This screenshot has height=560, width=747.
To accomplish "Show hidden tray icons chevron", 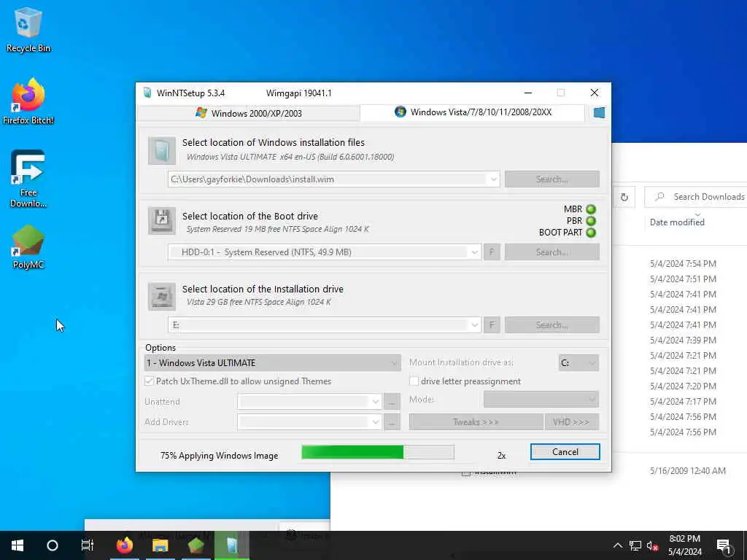I will point(617,545).
